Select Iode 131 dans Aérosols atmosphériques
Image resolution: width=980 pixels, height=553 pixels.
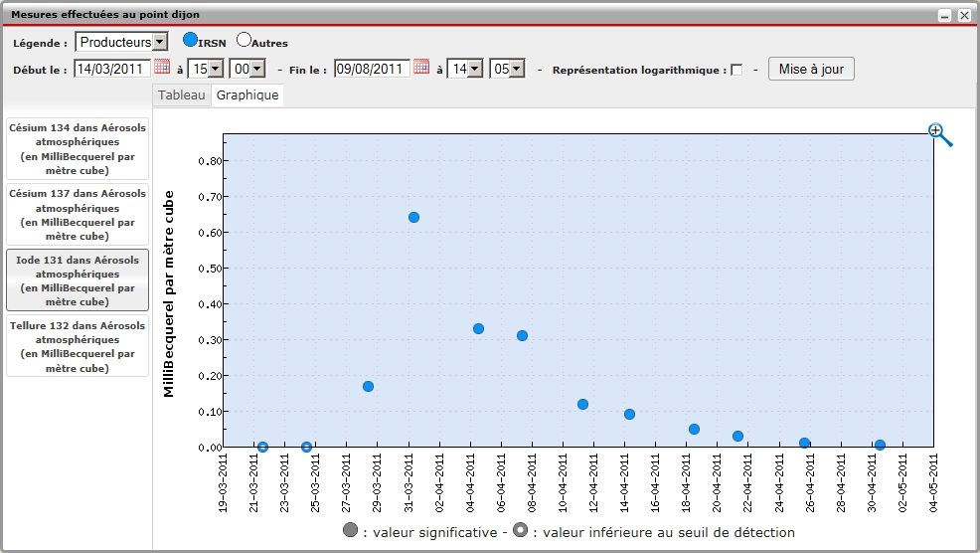point(78,280)
